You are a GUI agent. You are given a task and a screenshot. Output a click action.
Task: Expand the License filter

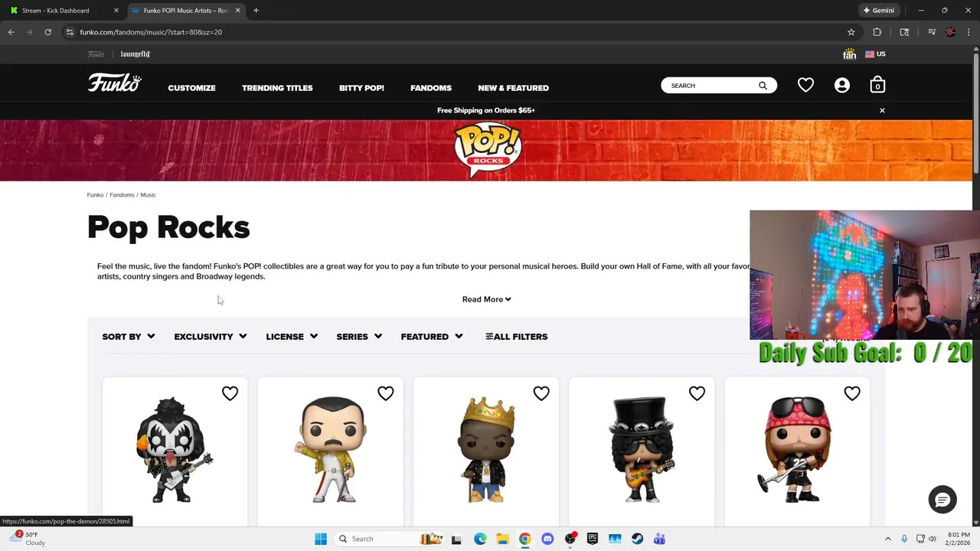coord(292,337)
